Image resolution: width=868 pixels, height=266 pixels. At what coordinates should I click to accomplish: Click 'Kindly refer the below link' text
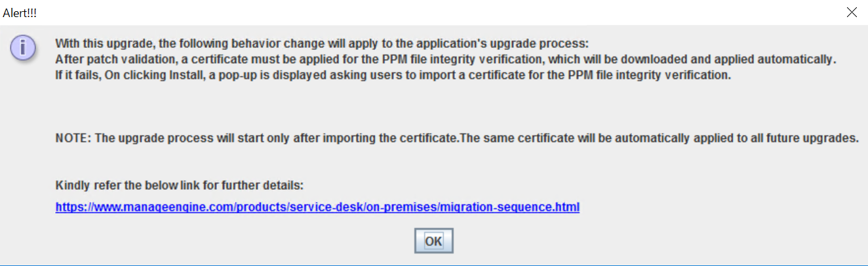point(180,185)
